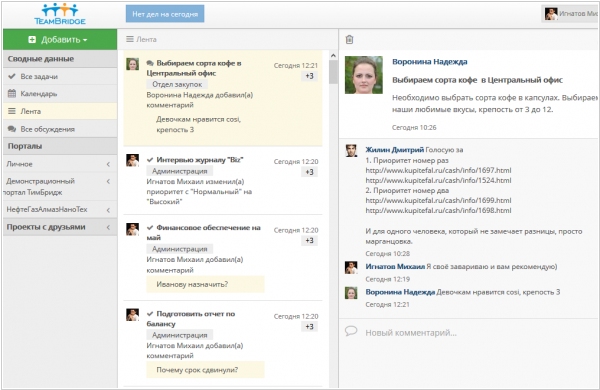Click the Нет дел на сегодня button

tap(165, 14)
